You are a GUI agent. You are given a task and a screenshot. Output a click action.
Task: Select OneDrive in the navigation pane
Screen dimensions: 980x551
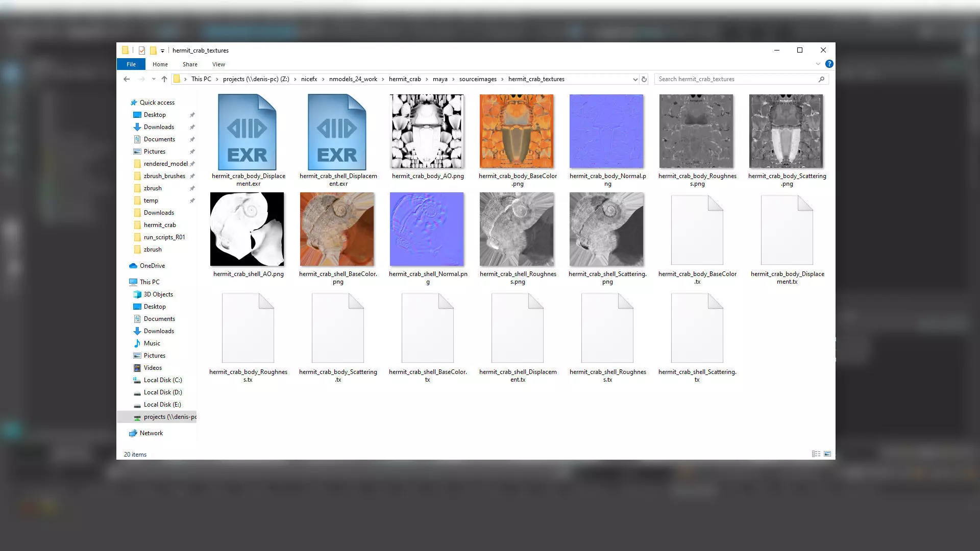152,266
